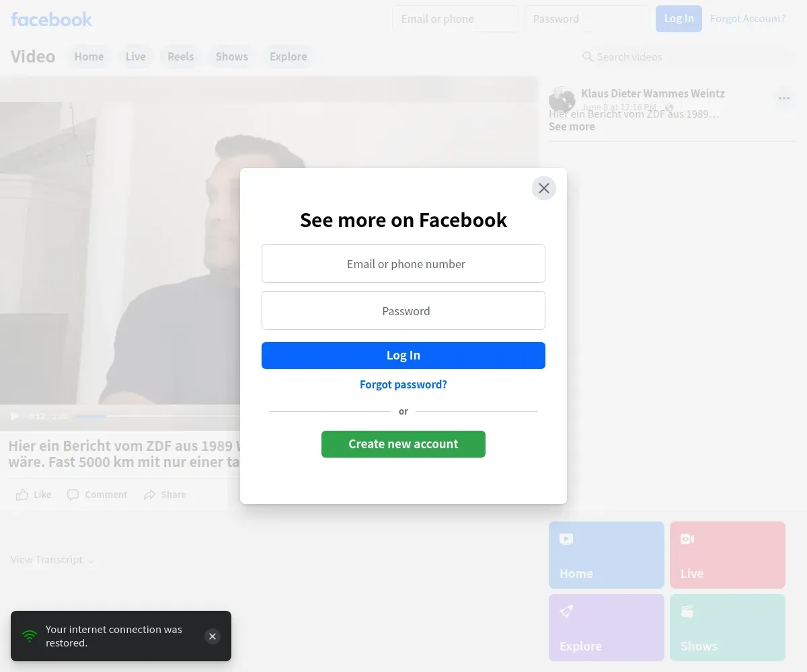Click the camera icon on Live tile

click(x=687, y=539)
